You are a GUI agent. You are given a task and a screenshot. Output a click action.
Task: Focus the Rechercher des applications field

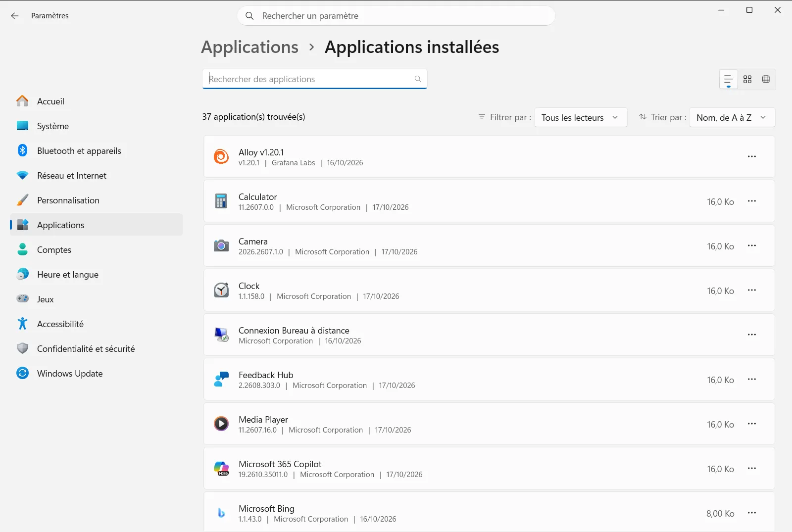[315, 79]
